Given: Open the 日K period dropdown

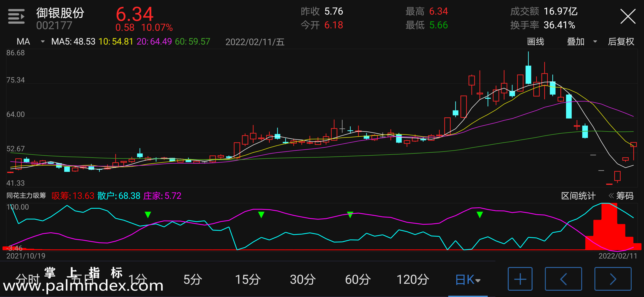Looking at the screenshot, I should pos(468,280).
